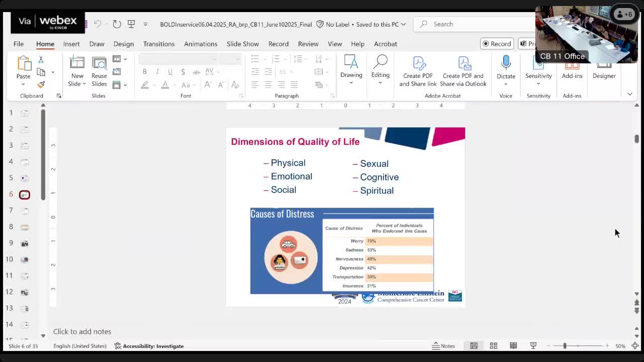This screenshot has width=644, height=362.
Task: Open the Designer tool
Action: click(604, 75)
